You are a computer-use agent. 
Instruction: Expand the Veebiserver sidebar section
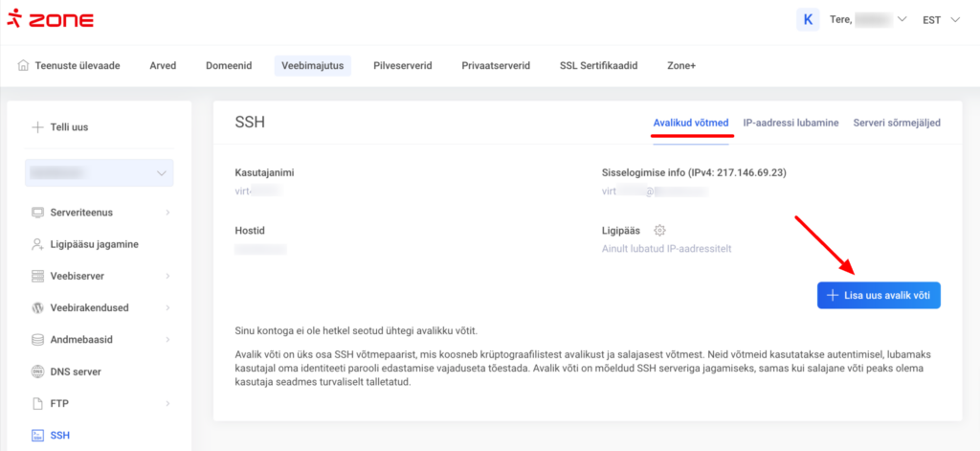100,276
